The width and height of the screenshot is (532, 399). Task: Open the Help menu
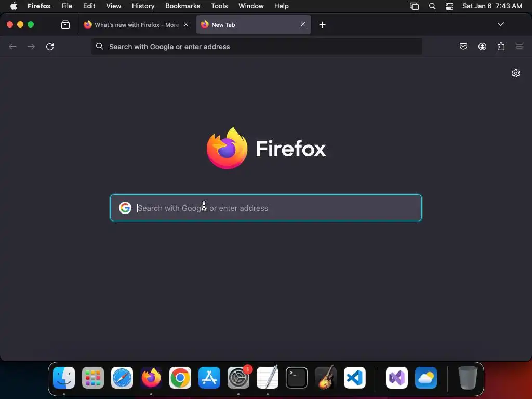pyautogui.click(x=281, y=6)
